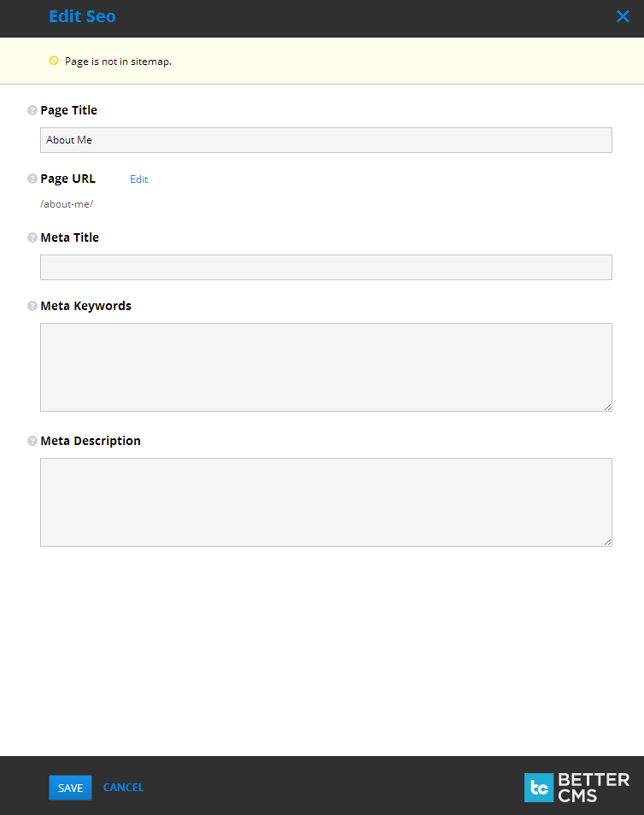Focus the Meta Title input field

[x=325, y=267]
